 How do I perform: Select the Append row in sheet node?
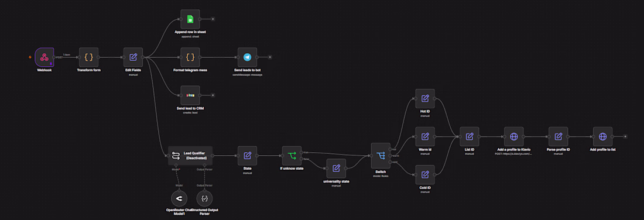tap(190, 19)
